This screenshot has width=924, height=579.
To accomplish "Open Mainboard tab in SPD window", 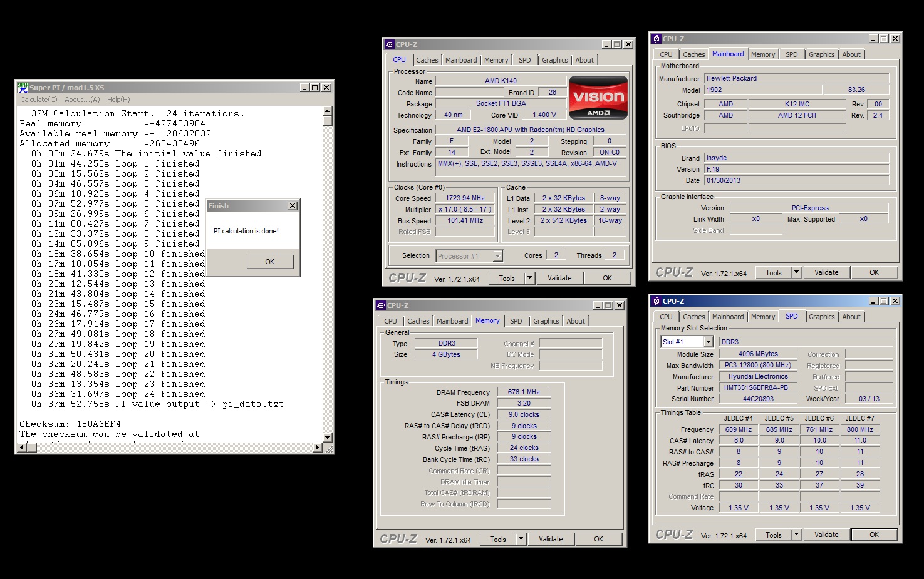I will point(728,317).
